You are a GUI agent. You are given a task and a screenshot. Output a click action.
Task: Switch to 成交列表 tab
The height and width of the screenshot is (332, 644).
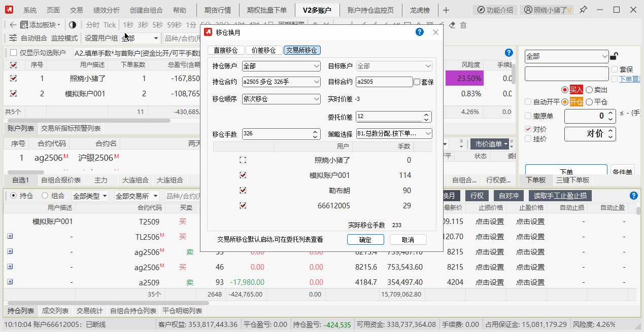55,311
